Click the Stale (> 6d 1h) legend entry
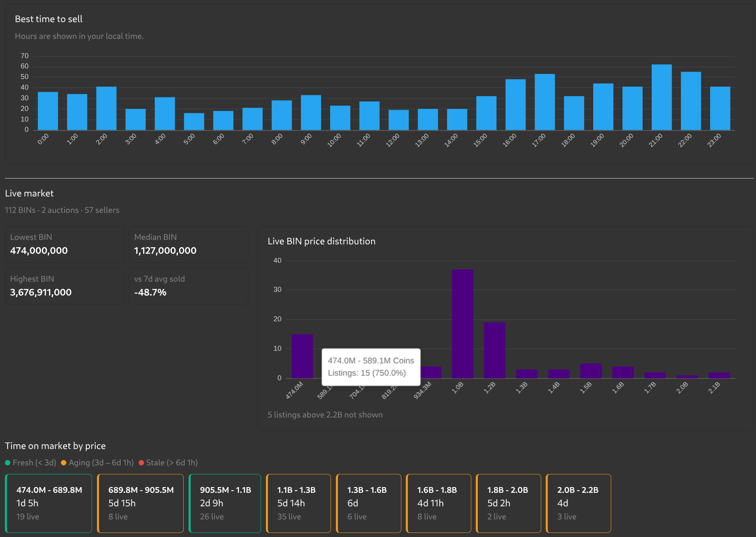The height and width of the screenshot is (537, 756). point(168,463)
